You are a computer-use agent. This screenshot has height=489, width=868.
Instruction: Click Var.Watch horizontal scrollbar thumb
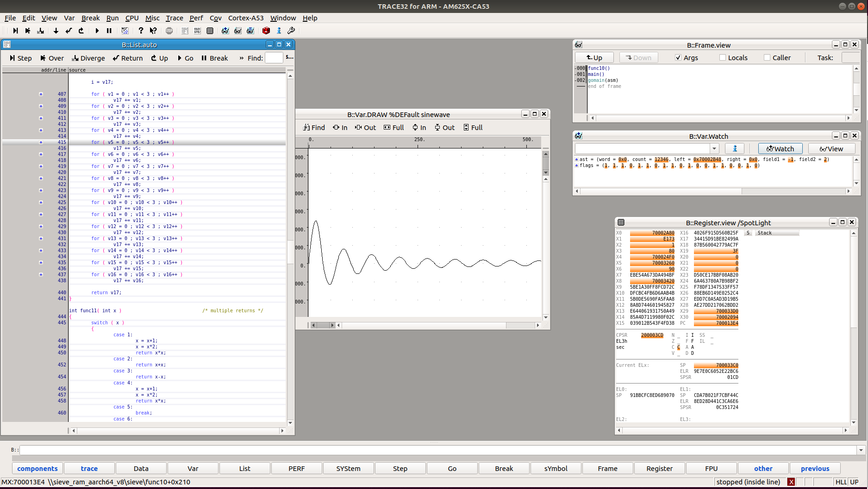coord(661,191)
